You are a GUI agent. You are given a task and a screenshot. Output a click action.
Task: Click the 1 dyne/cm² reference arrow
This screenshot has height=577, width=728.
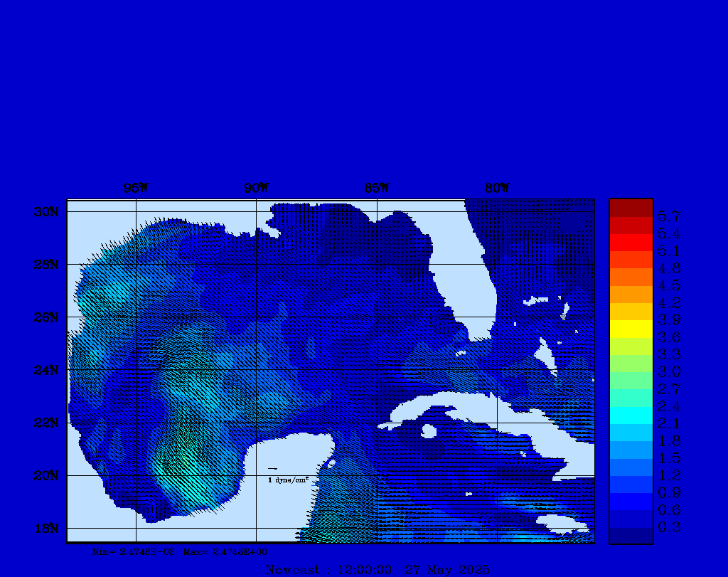(272, 469)
